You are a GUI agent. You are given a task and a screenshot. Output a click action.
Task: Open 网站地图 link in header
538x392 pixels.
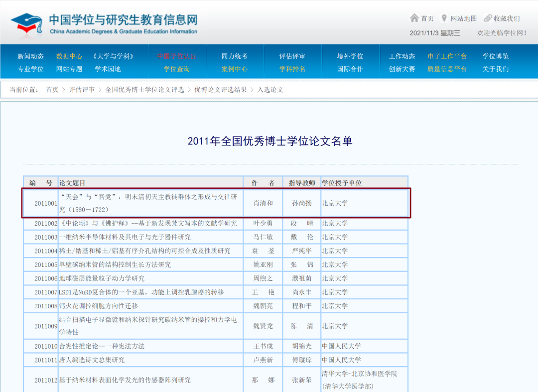click(464, 18)
